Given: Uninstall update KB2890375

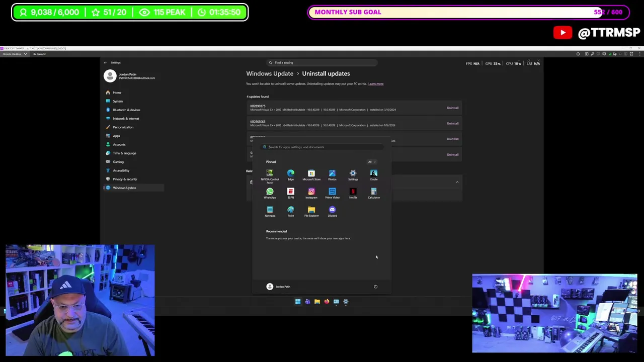Looking at the screenshot, I should coord(452,108).
